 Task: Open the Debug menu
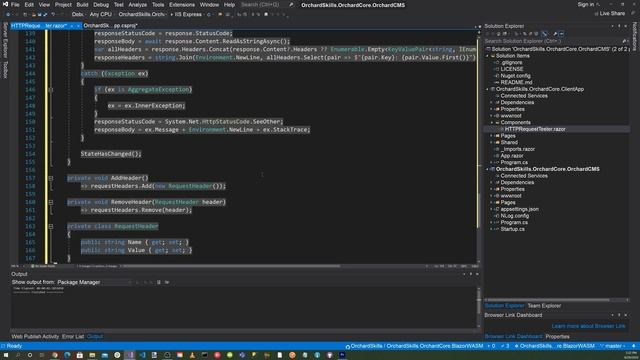(x=101, y=5)
